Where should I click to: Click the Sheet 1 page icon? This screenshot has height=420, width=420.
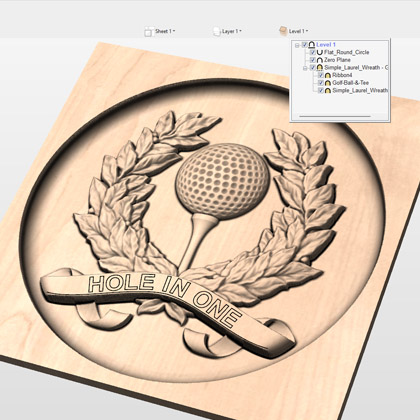(x=149, y=31)
